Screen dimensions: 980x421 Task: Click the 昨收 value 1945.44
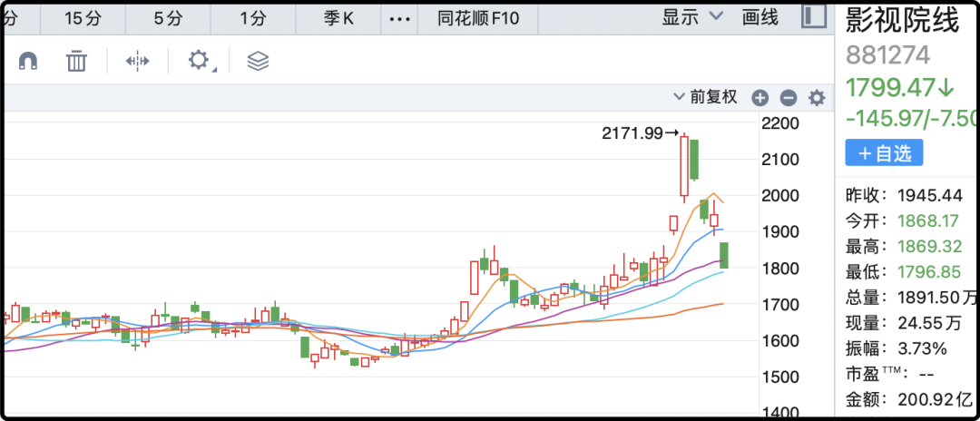(929, 195)
